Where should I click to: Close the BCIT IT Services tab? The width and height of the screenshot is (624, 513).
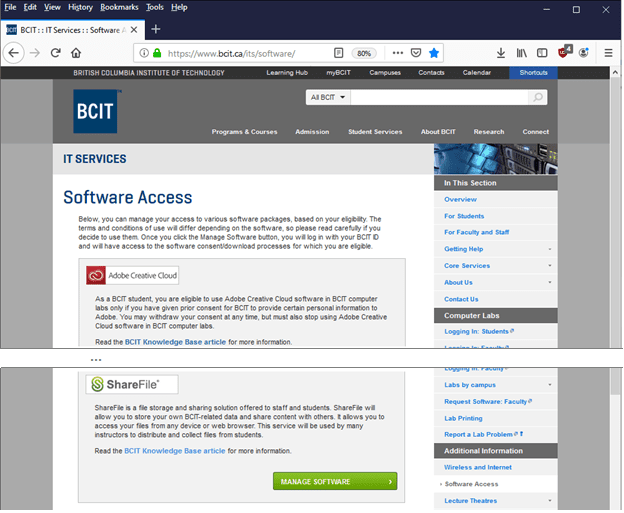(134, 30)
